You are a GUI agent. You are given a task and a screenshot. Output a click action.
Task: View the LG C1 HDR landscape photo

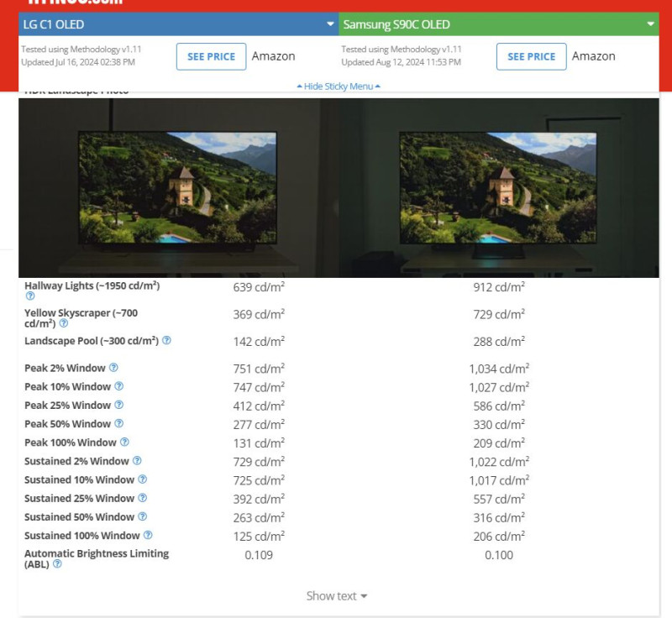tap(178, 188)
